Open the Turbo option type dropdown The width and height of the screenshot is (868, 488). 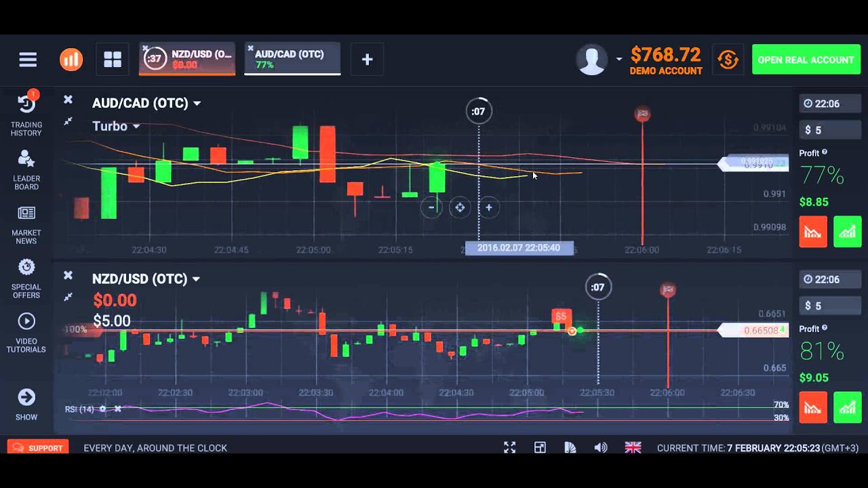tap(116, 126)
